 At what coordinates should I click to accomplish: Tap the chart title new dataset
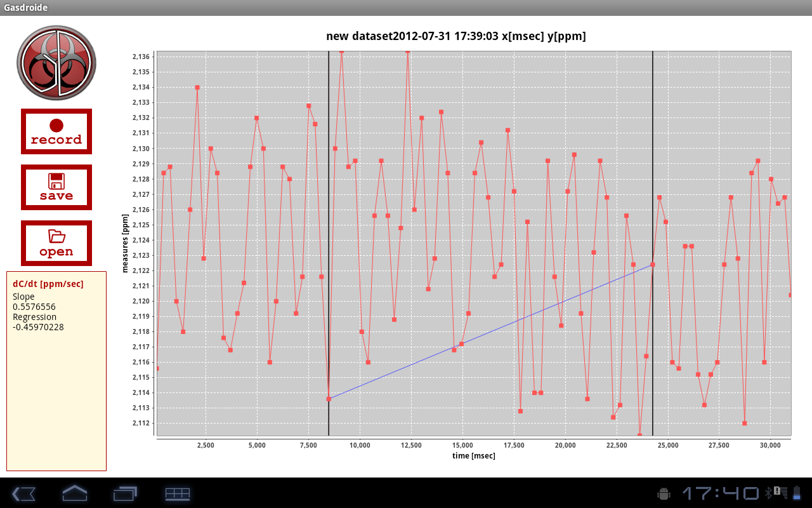click(456, 36)
